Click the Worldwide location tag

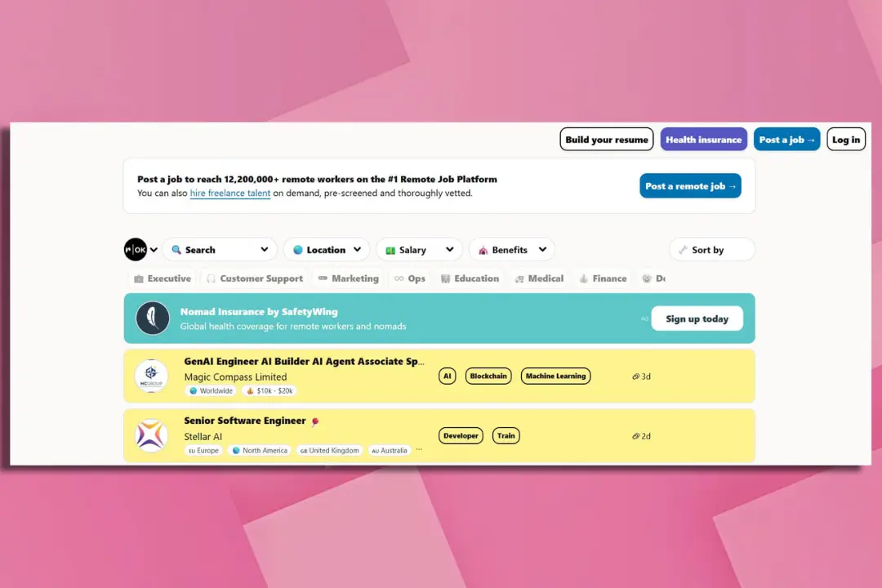click(x=211, y=390)
